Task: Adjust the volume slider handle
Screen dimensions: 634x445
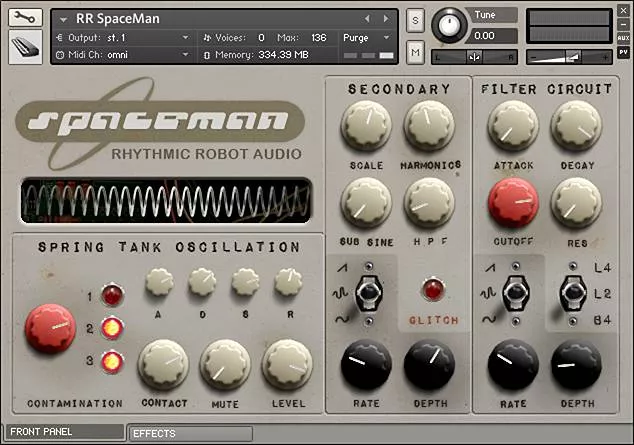Action: pyautogui.click(x=573, y=57)
